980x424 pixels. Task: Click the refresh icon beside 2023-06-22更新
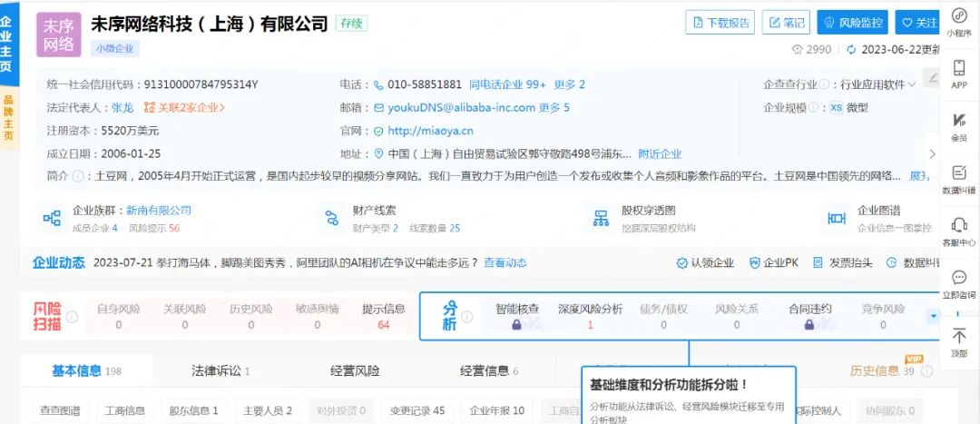851,49
